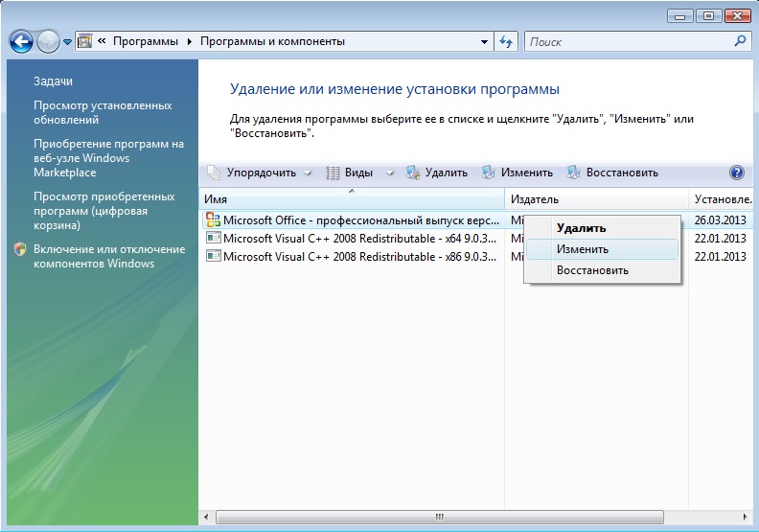The width and height of the screenshot is (759, 532).
Task: Sort list by the Имя column header
Action: [x=351, y=199]
